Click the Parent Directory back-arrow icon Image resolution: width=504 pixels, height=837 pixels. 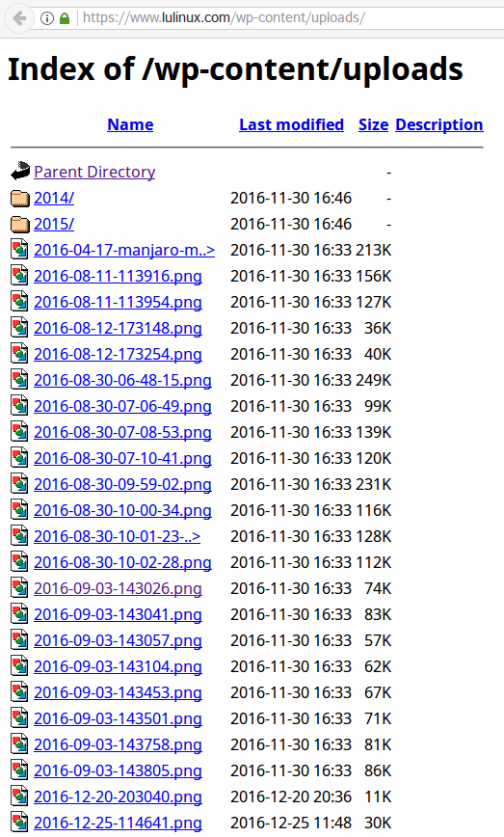click(x=20, y=172)
